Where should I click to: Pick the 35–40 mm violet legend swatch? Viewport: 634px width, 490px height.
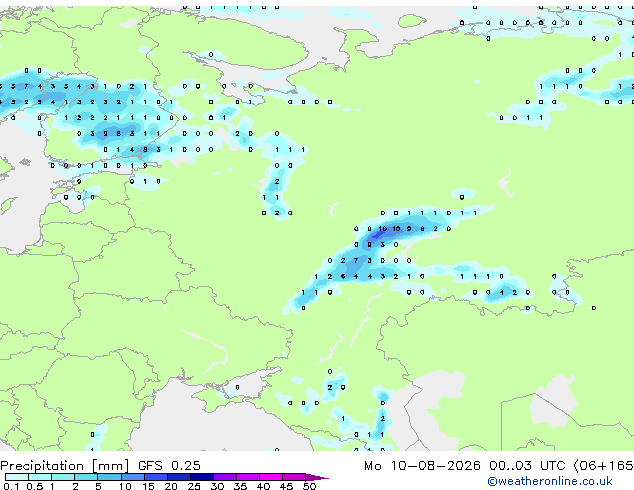(247, 477)
